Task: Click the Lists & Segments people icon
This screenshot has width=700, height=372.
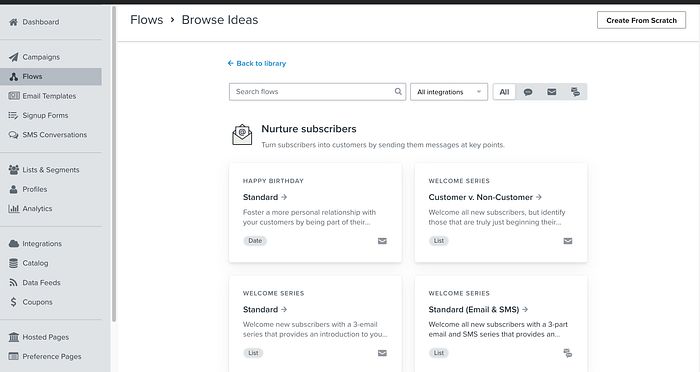Action: 14,170
